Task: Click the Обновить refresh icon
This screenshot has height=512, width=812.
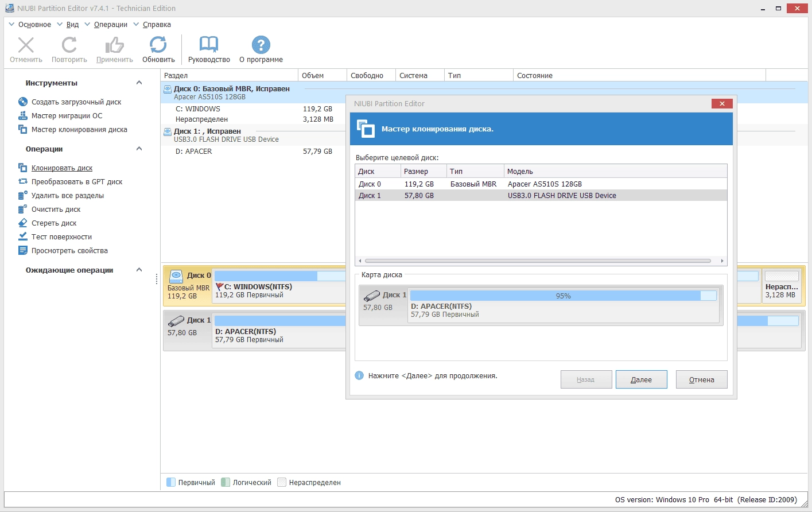Action: pyautogui.click(x=158, y=45)
